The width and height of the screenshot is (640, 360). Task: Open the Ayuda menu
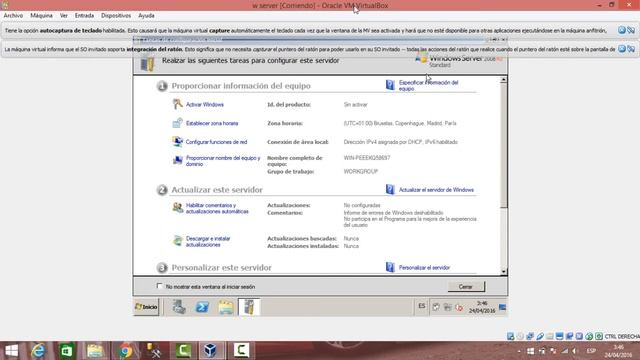[x=146, y=16]
